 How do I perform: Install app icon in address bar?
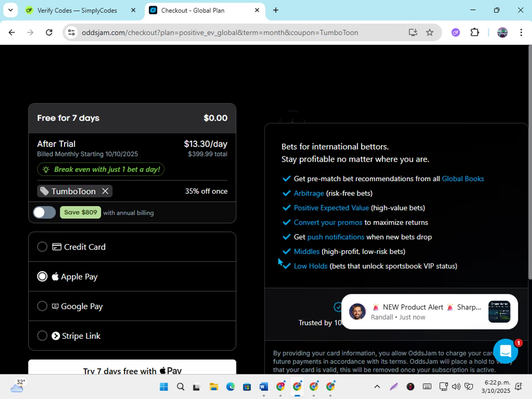(413, 33)
